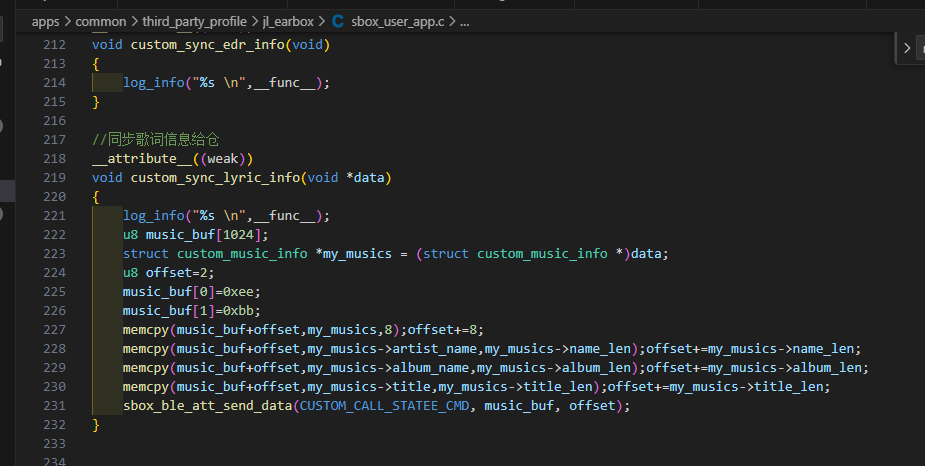This screenshot has height=466, width=925.
Task: Click line number 227 in gutter
Action: coord(54,330)
